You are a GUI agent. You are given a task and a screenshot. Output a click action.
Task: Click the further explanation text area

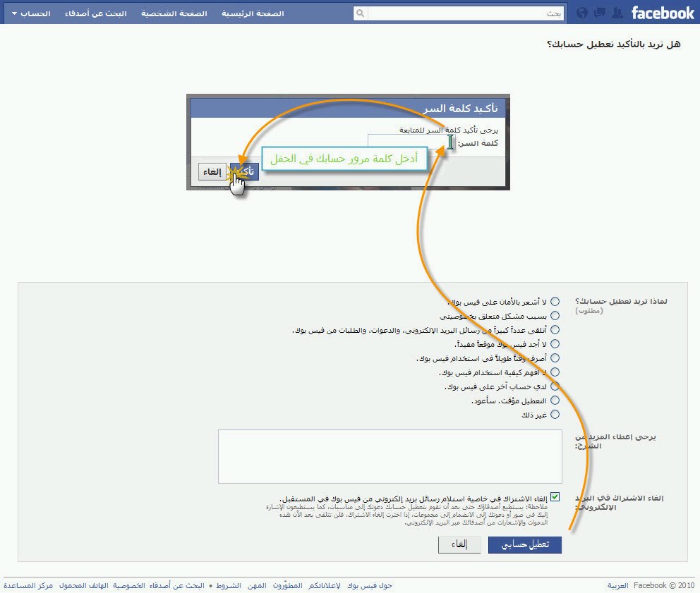tap(390, 456)
